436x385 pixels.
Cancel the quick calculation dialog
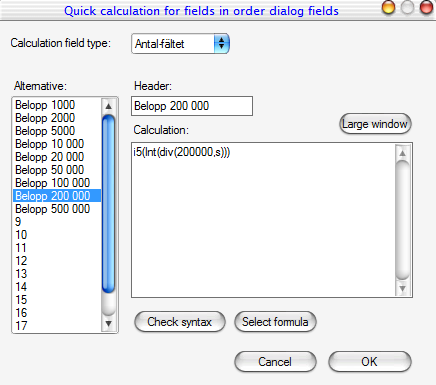pyautogui.click(x=275, y=362)
